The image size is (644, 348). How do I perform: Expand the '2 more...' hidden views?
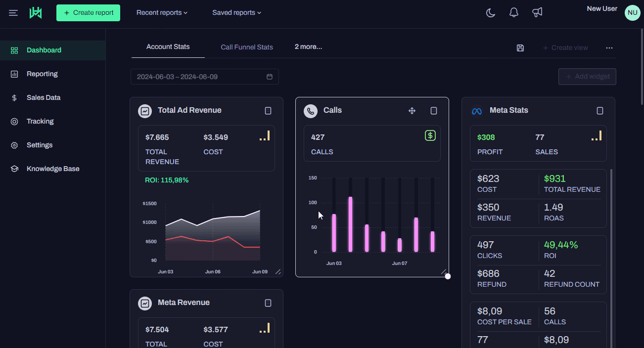pos(308,46)
